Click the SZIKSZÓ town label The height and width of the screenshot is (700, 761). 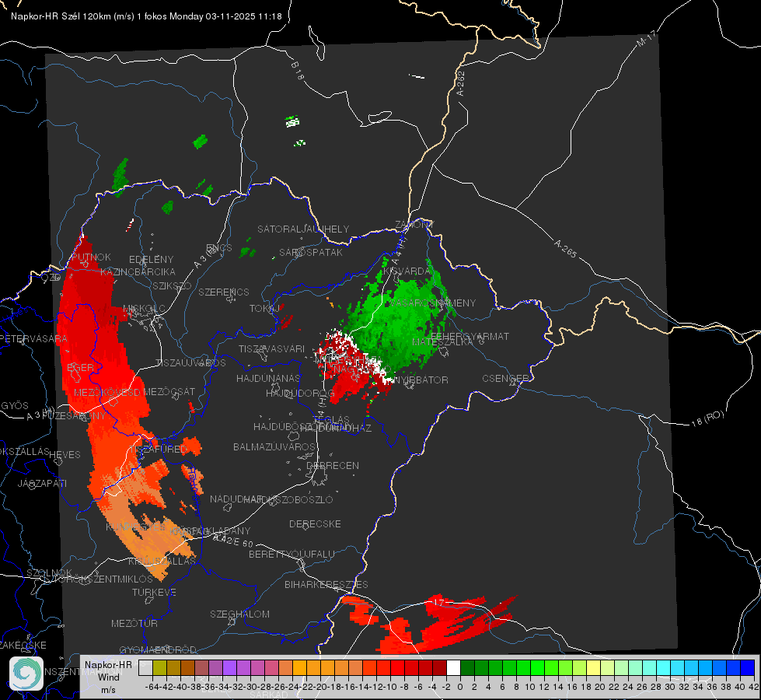pos(172,285)
